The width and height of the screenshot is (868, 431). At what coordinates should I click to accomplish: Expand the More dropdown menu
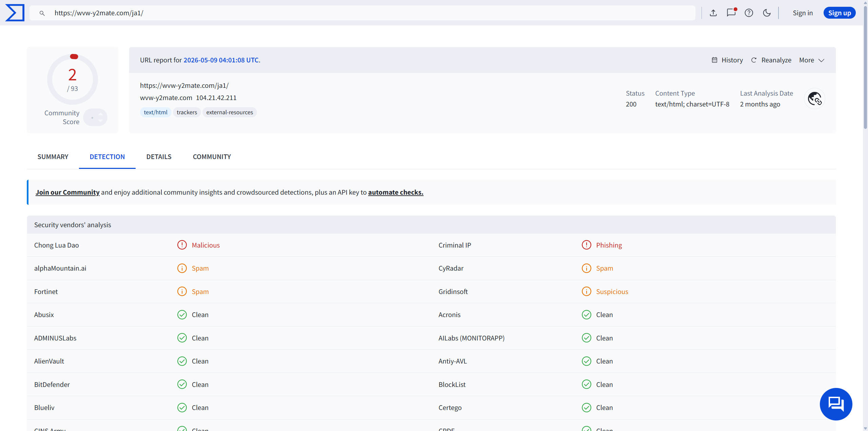tap(812, 60)
